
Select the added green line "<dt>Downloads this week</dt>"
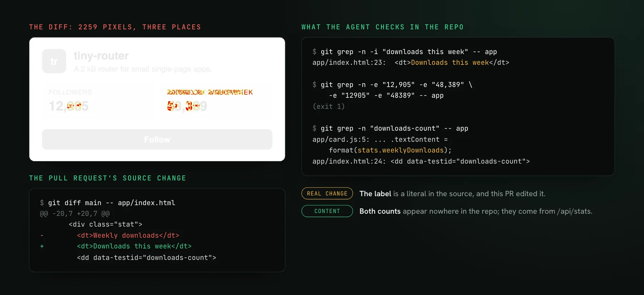pos(134,246)
